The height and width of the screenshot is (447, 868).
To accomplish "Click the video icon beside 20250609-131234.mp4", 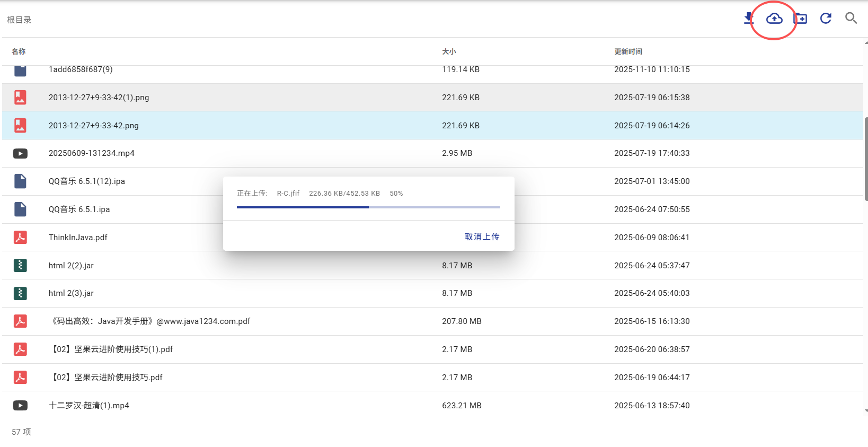I will [x=20, y=154].
